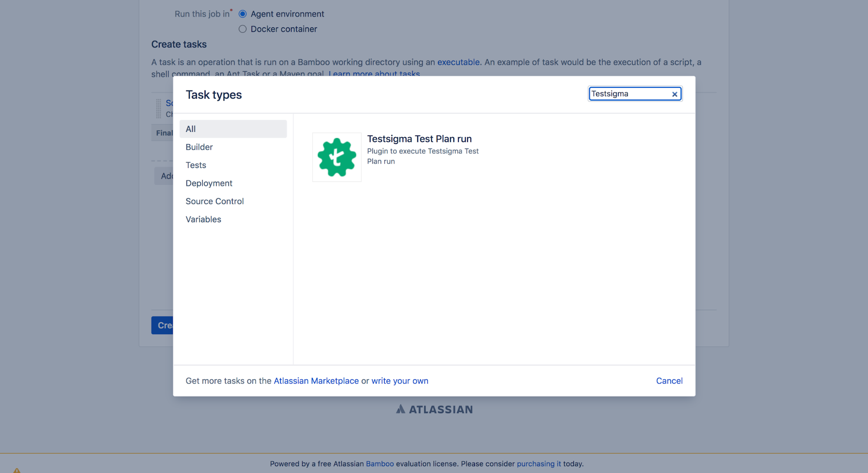Click the Plugin to execute Testsigma description text

pos(422,156)
